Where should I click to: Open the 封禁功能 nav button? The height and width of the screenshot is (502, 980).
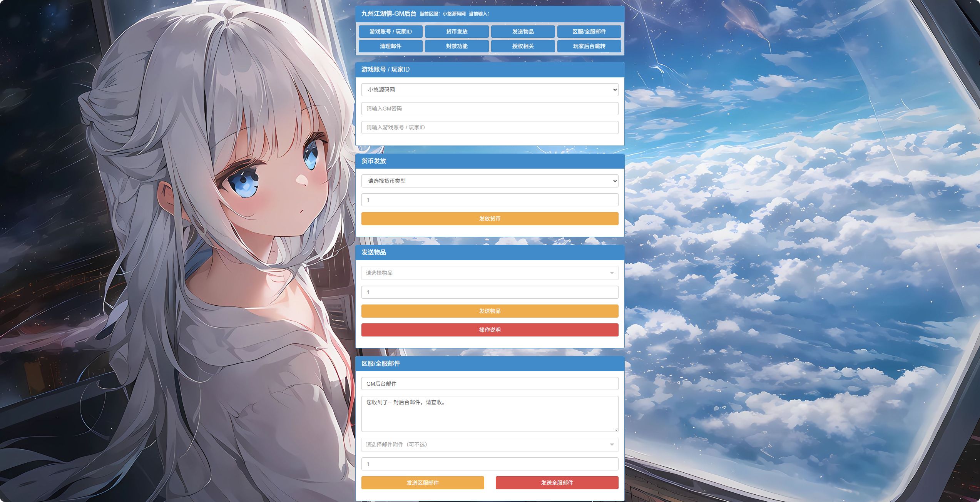pos(457,46)
